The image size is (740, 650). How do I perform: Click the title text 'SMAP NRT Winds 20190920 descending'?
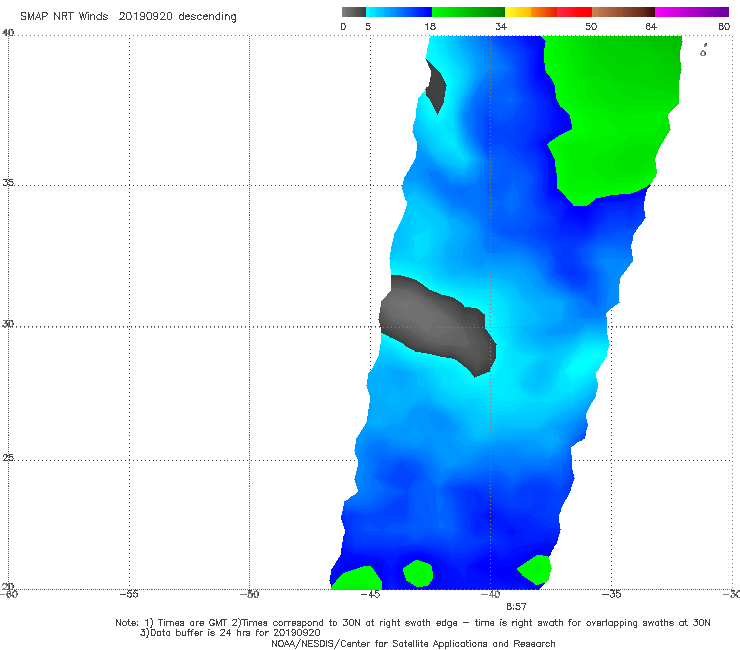[x=128, y=17]
